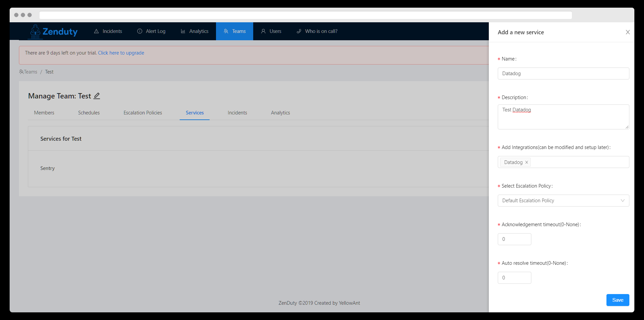Close the Add a new service panel
The width and height of the screenshot is (644, 320).
click(627, 32)
